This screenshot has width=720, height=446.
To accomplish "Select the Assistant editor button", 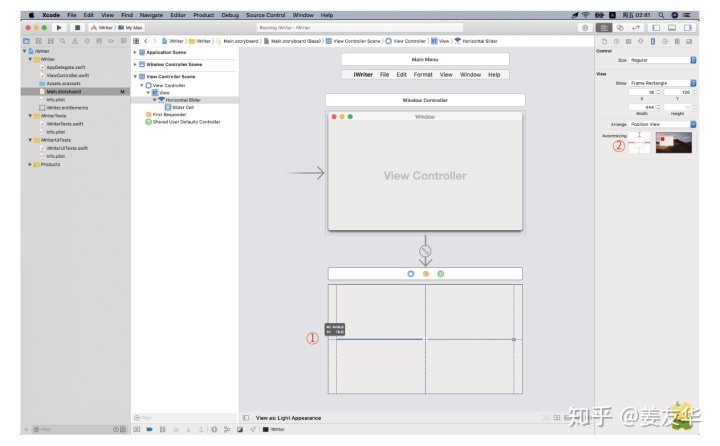I will (x=620, y=28).
